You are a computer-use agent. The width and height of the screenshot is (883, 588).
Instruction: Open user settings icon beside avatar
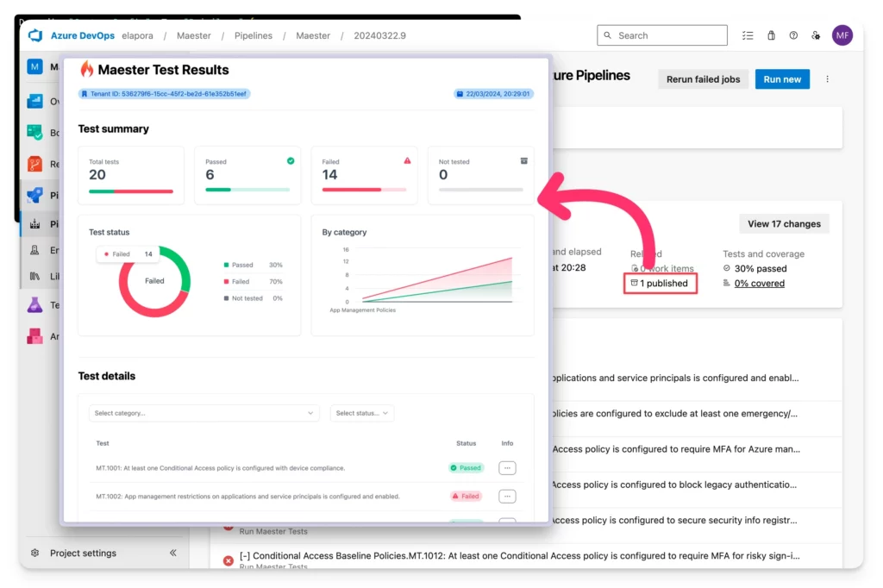[816, 35]
